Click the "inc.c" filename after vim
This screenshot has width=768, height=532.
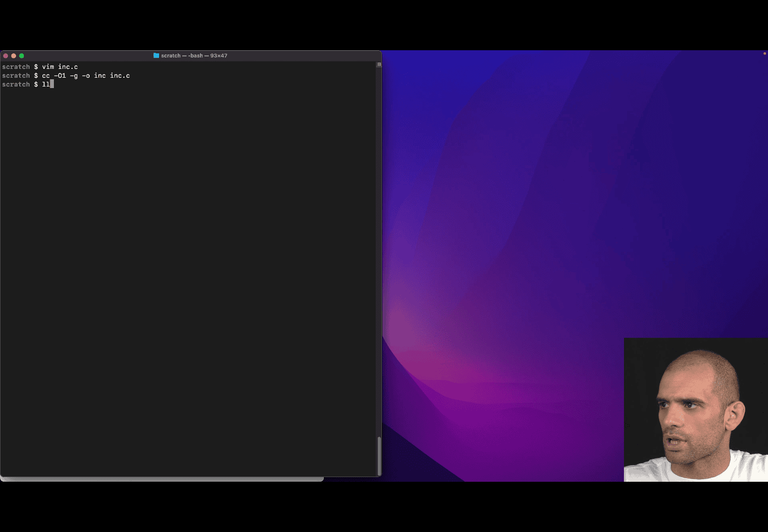coord(68,67)
